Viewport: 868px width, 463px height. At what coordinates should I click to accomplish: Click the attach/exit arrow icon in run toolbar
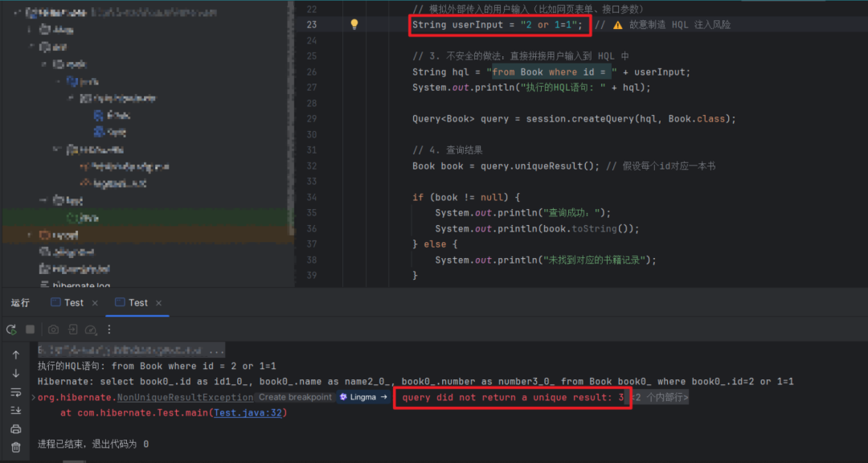pos(72,330)
